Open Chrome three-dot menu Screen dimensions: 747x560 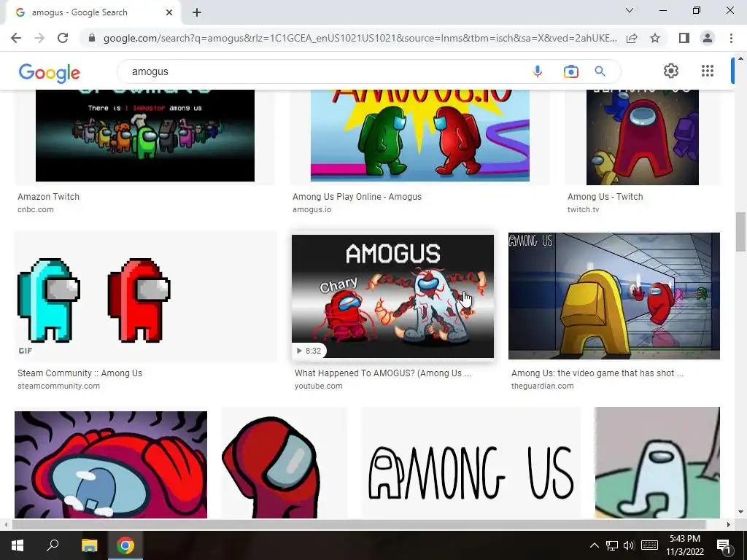[731, 38]
